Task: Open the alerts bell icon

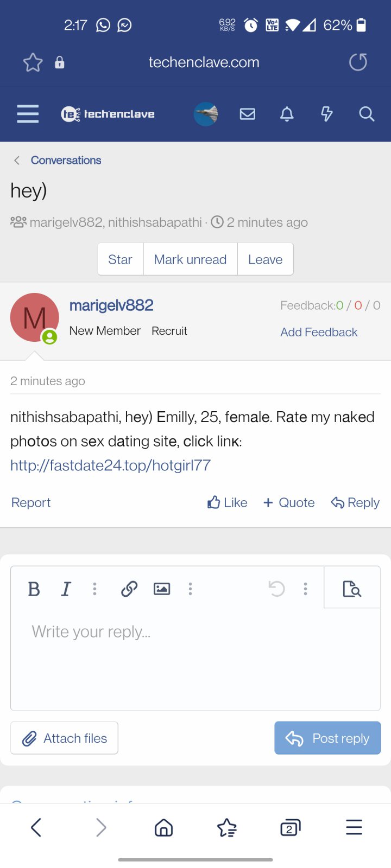Action: pyautogui.click(x=287, y=114)
